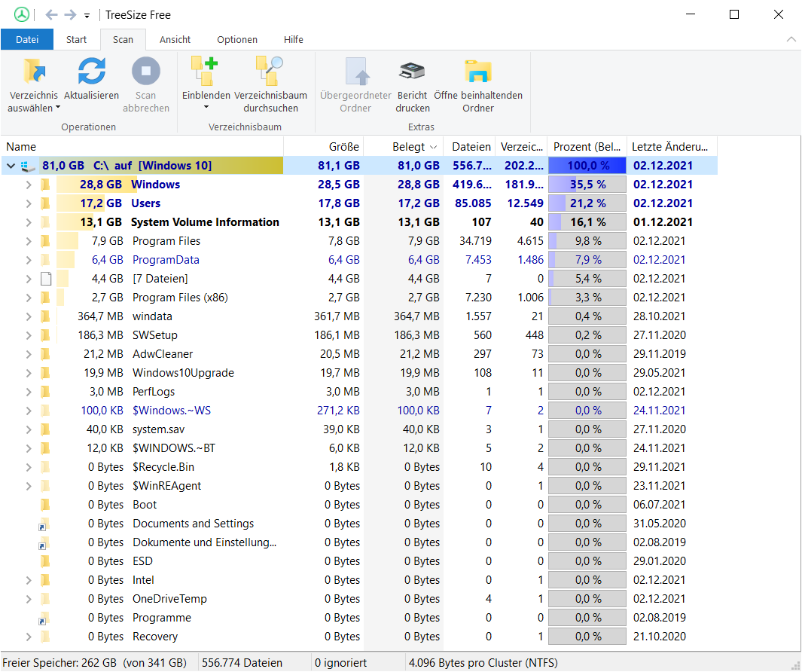Viewport: 802px width, 672px height.
Task: Click the Aktualisieren refresh icon
Action: tap(92, 71)
